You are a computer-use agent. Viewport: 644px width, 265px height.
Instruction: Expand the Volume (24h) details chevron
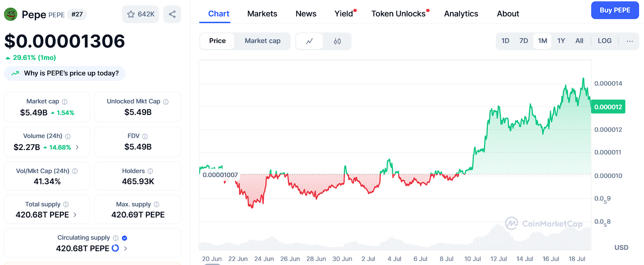(x=77, y=147)
